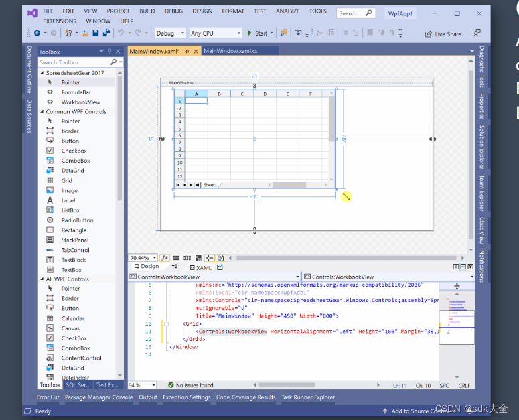The width and height of the screenshot is (519, 420).
Task: Switch to the XAML pane tab
Action: [x=201, y=267]
